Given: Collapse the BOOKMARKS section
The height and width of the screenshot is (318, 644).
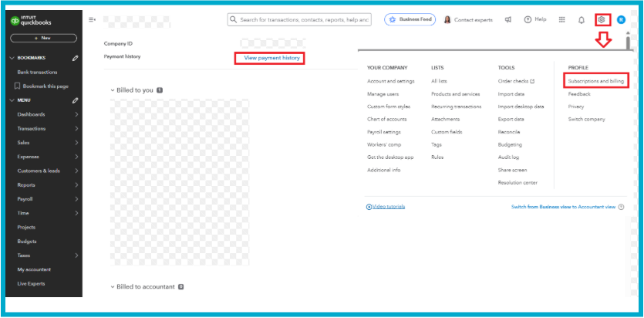Looking at the screenshot, I should click(x=12, y=59).
